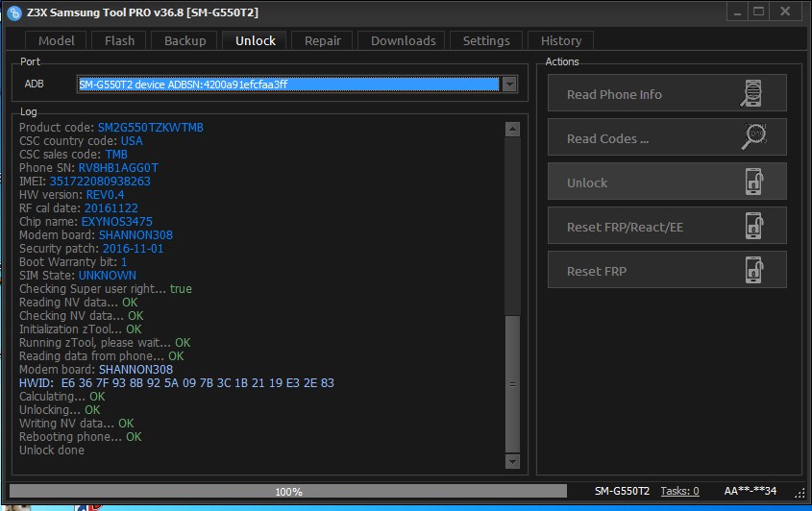Click RF cal date 20161122
812x511 pixels.
[111, 208]
